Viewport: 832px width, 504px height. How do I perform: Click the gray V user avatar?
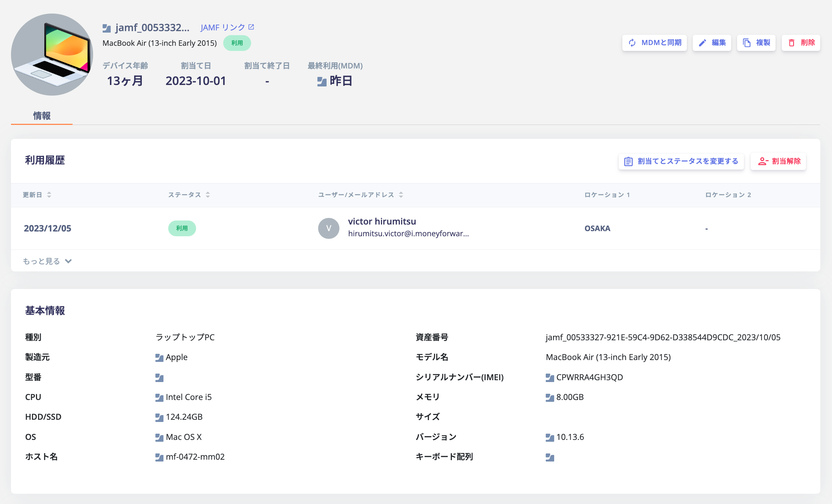tap(328, 228)
